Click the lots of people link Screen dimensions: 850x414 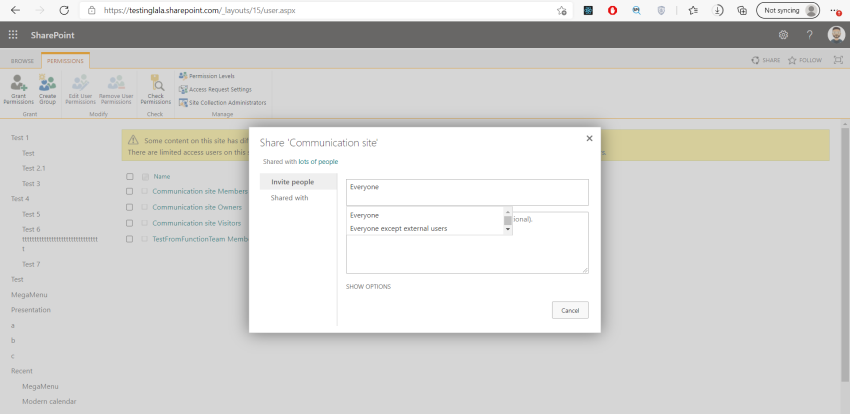(318, 161)
